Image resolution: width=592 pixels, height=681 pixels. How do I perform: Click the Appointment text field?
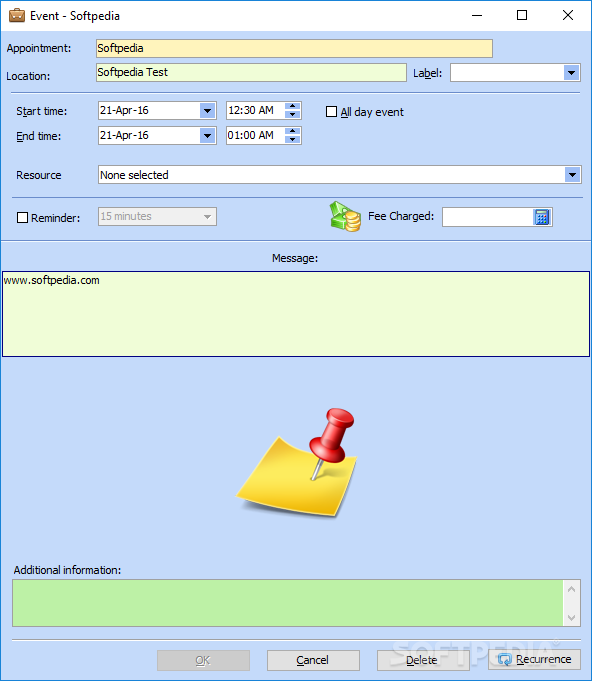click(x=294, y=48)
